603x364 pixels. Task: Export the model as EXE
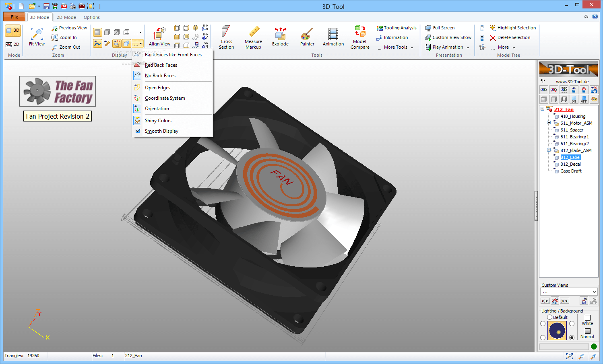pyautogui.click(x=55, y=6)
